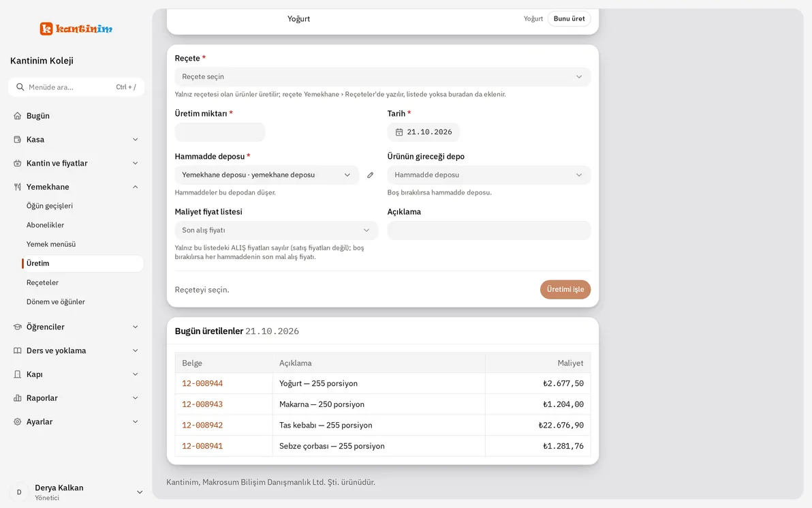Click the Raporlar chart icon
This screenshot has height=508, width=812.
coord(18,398)
